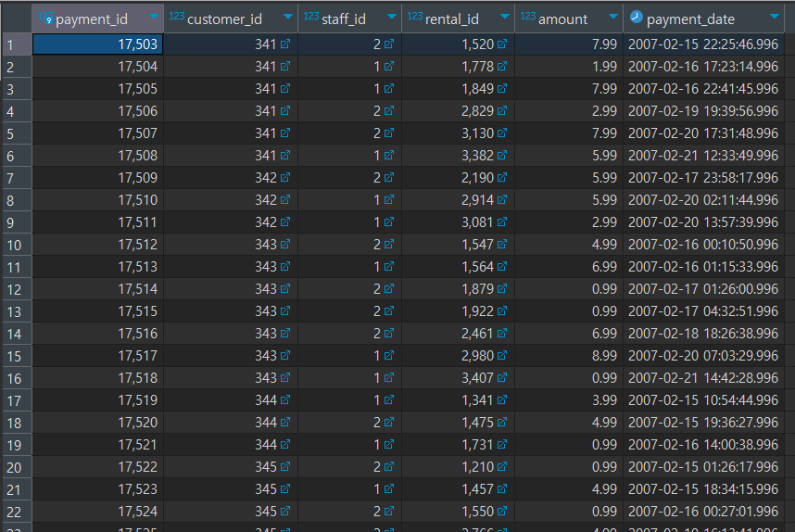The width and height of the screenshot is (795, 532).
Task: Open staff link icon in row 12
Action: (x=389, y=288)
